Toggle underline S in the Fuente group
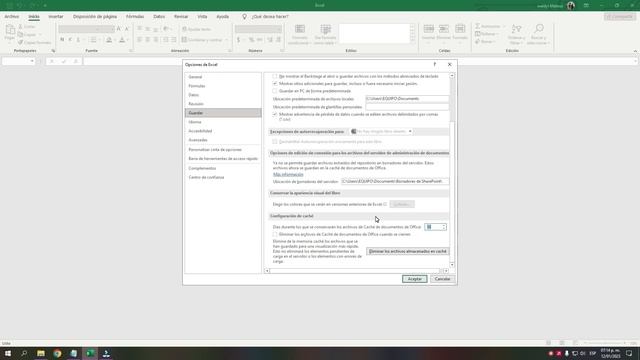 (x=78, y=40)
